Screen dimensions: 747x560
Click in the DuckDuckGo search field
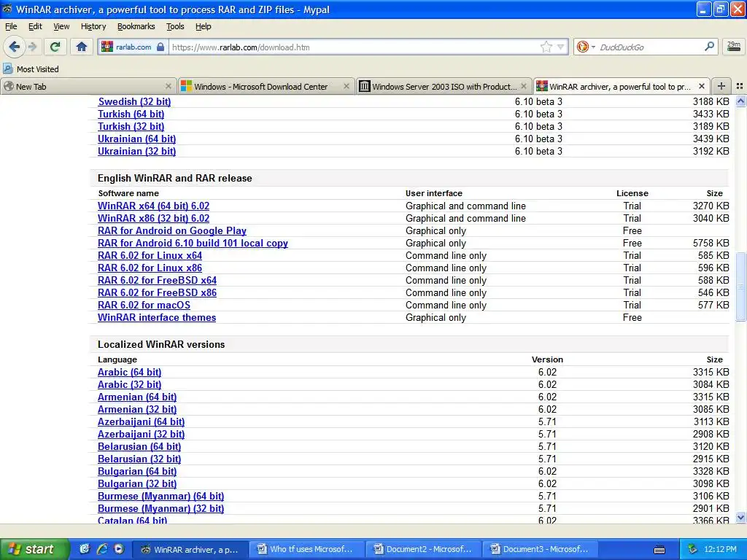point(650,47)
